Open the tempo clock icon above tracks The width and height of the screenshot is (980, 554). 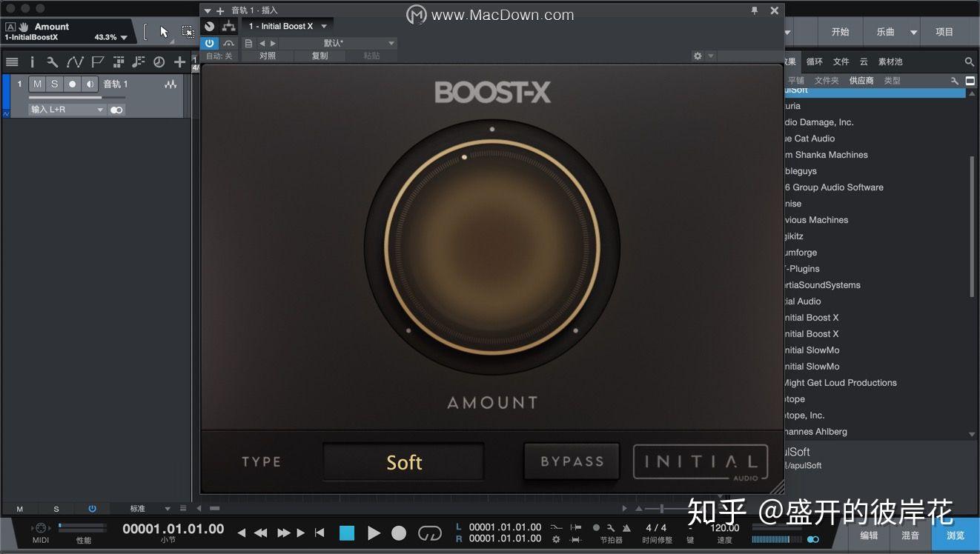(158, 62)
